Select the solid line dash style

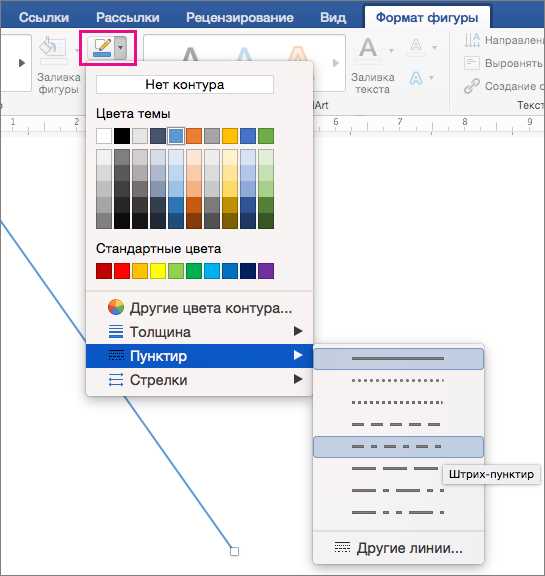click(x=398, y=359)
